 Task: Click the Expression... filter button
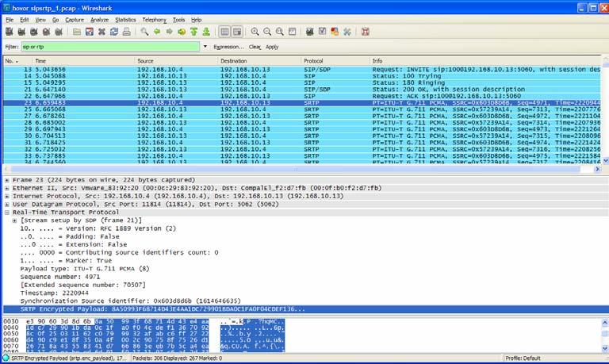pyautogui.click(x=228, y=47)
